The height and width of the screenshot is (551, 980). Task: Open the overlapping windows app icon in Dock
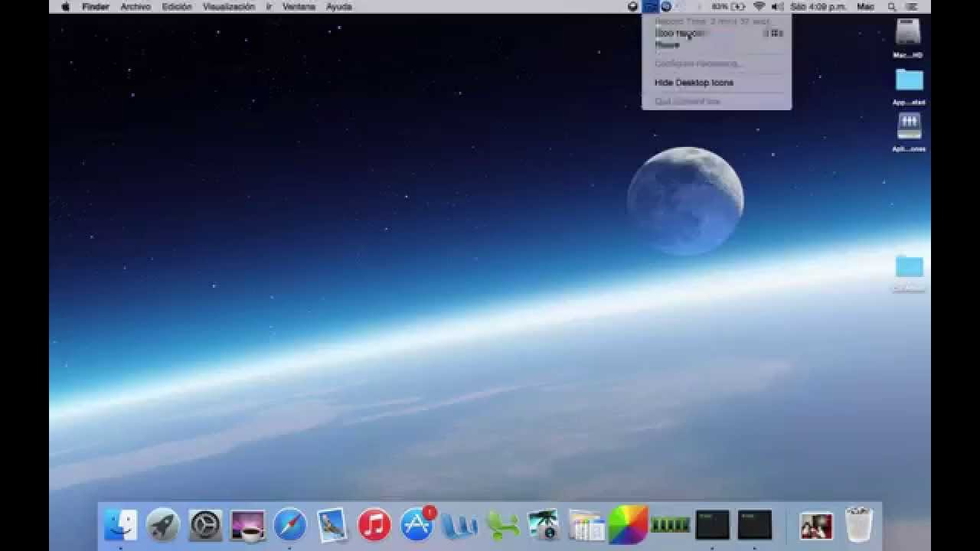[x=586, y=525]
